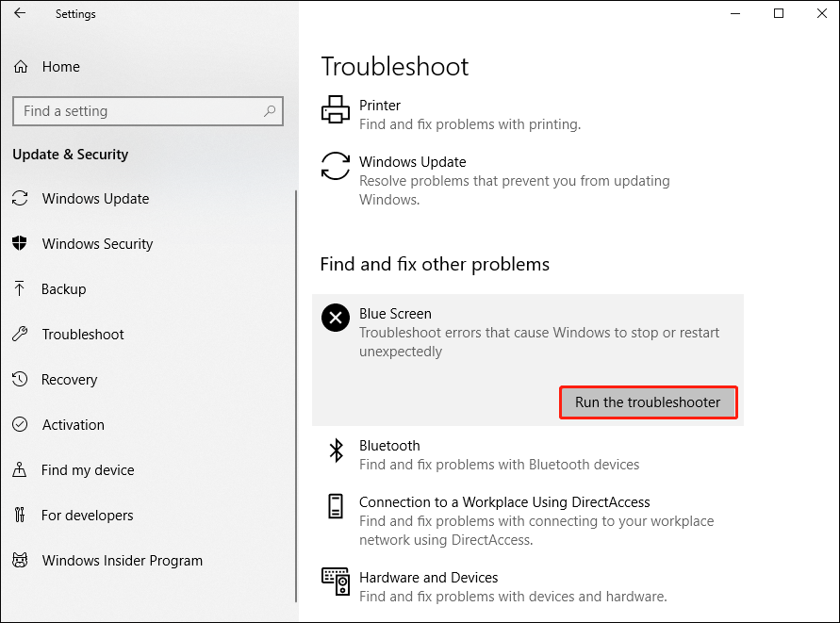840x623 pixels.
Task: Open the For developers section
Action: 88,516
